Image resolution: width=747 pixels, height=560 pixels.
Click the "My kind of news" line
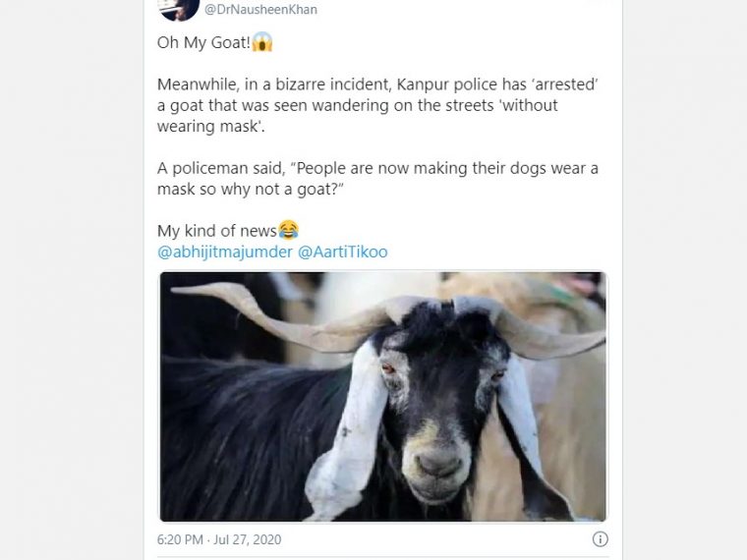(217, 231)
